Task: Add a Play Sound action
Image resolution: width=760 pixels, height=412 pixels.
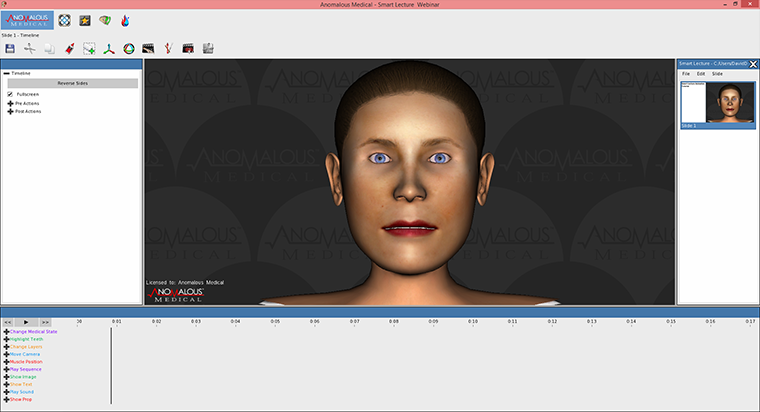Action: tap(6, 392)
